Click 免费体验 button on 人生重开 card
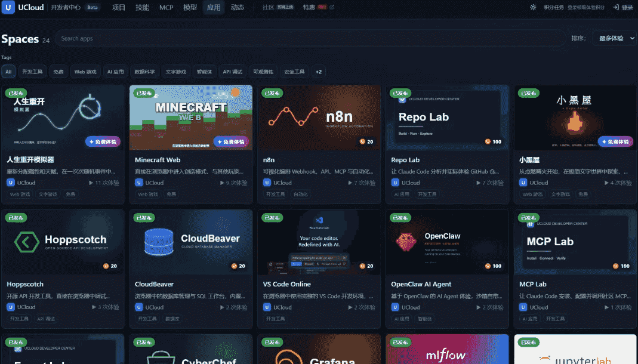Screen dimensions: 638x364 tap(103, 141)
